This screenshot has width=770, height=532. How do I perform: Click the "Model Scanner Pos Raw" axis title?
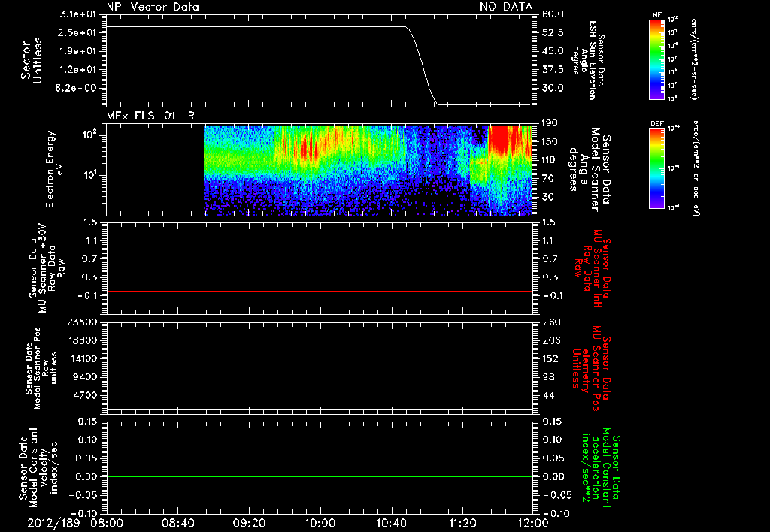tap(41, 368)
